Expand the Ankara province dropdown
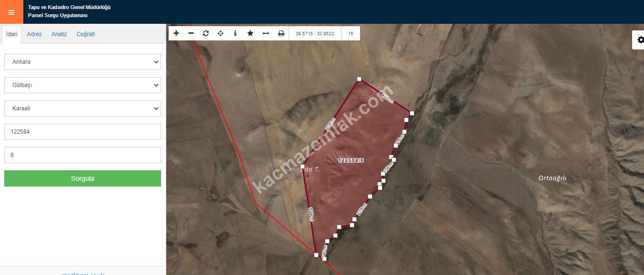 (x=82, y=62)
